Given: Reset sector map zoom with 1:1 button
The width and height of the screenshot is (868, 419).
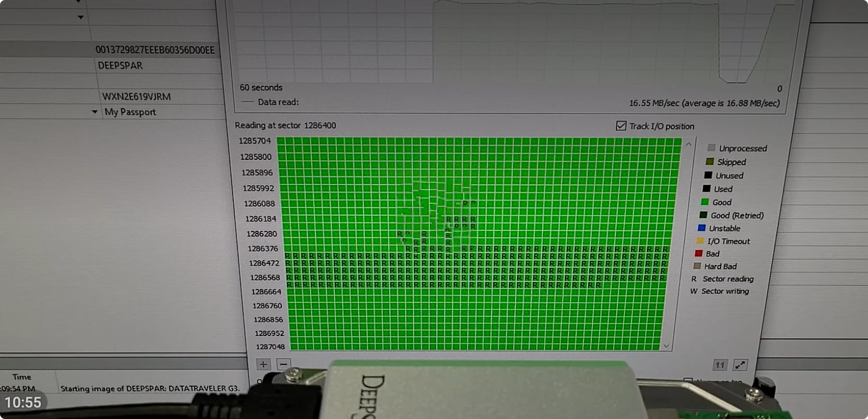Looking at the screenshot, I should pyautogui.click(x=720, y=365).
